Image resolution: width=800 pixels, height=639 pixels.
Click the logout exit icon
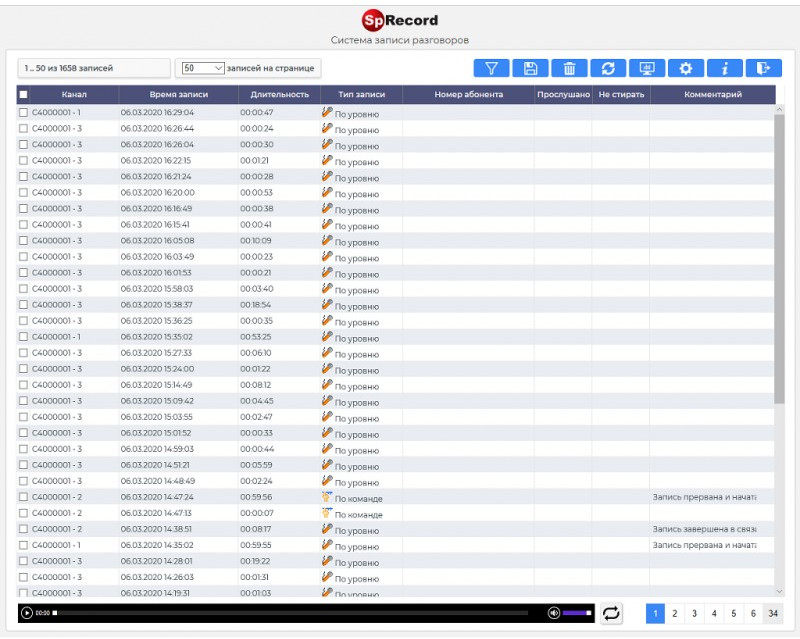[764, 68]
